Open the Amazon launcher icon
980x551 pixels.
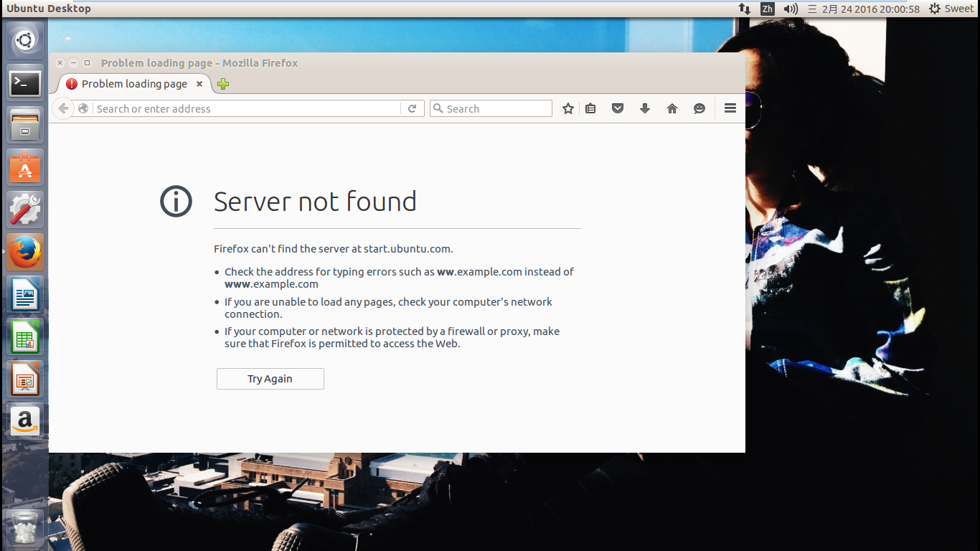pyautogui.click(x=25, y=422)
